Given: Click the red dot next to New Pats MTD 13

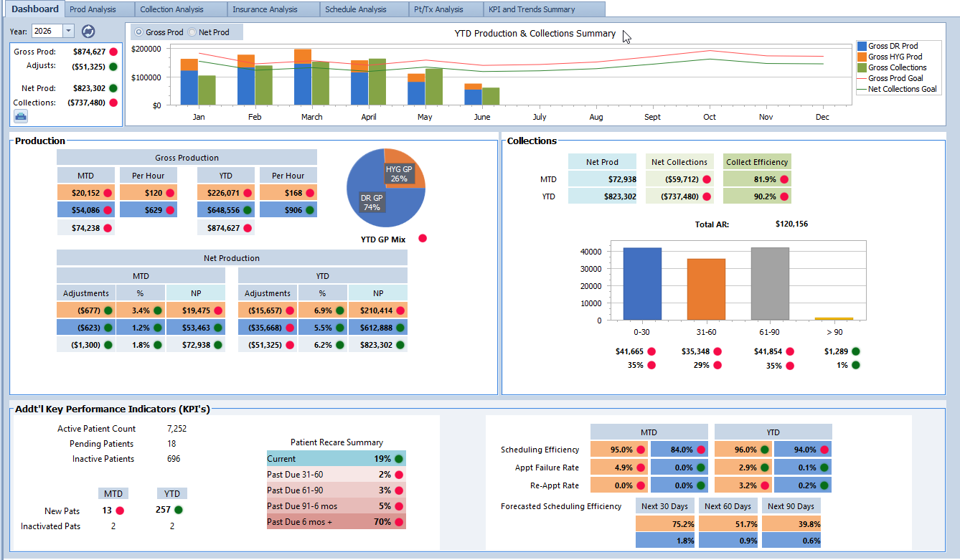Looking at the screenshot, I should [120, 511].
